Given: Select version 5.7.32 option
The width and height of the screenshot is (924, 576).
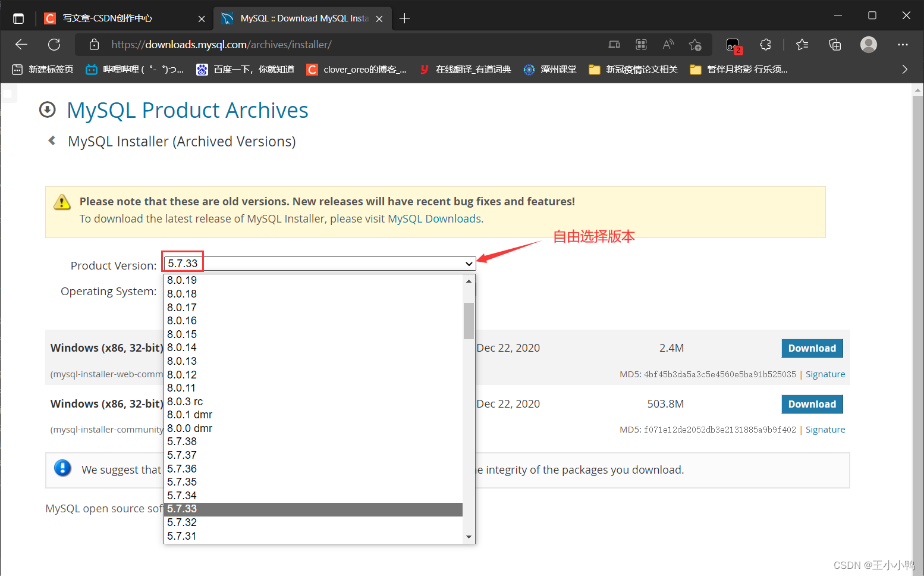Looking at the screenshot, I should coord(313,522).
